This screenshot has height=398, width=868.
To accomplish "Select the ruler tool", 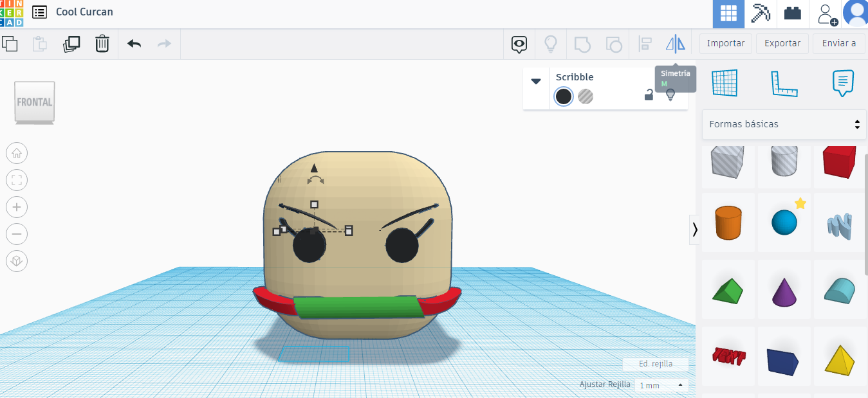I will coord(784,83).
